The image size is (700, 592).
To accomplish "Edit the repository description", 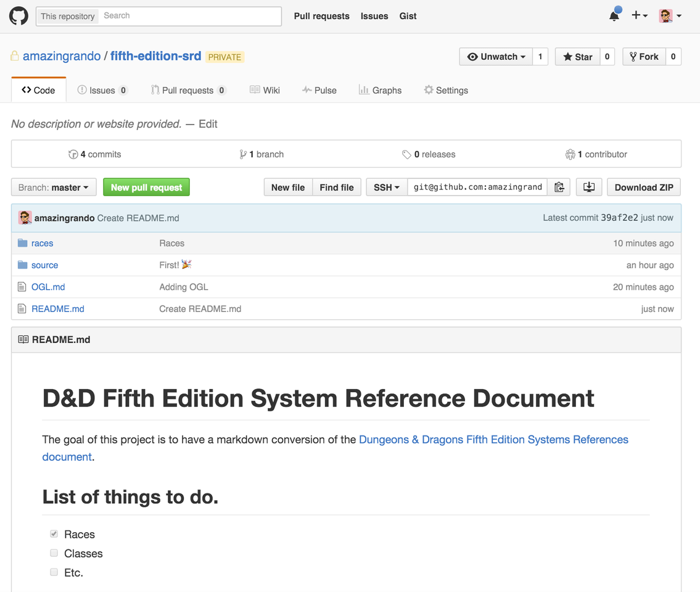I will pyautogui.click(x=208, y=124).
